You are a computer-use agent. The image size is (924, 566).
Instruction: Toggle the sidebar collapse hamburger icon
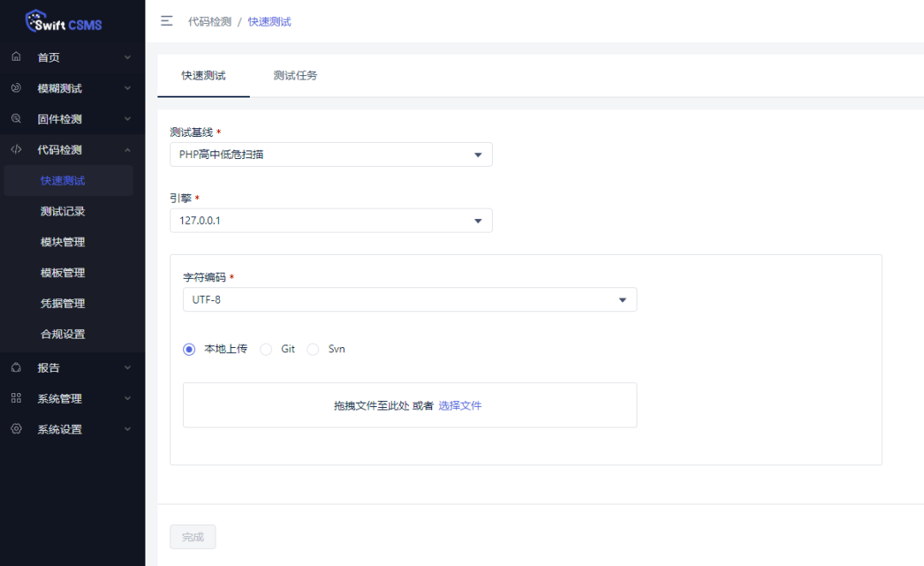tap(167, 21)
